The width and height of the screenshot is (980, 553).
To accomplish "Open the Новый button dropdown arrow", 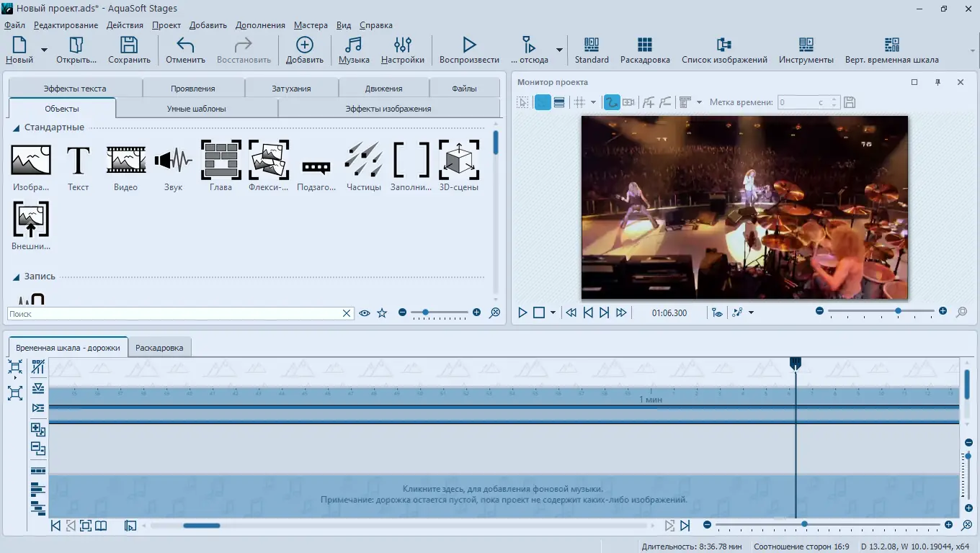I will 44,50.
